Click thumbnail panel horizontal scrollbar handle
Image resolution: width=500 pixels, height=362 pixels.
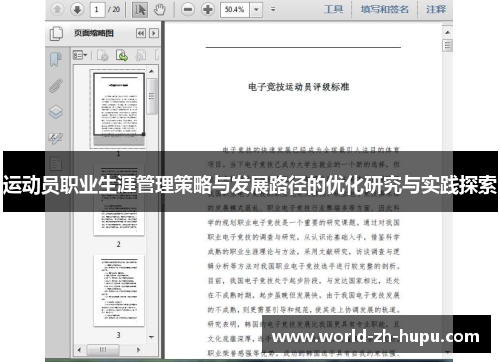pos(103,350)
